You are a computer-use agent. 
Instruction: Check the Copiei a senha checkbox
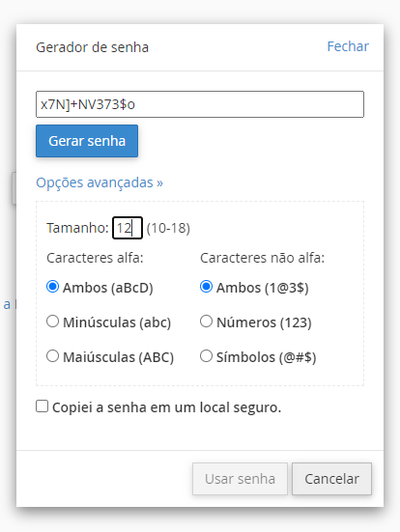click(43, 406)
